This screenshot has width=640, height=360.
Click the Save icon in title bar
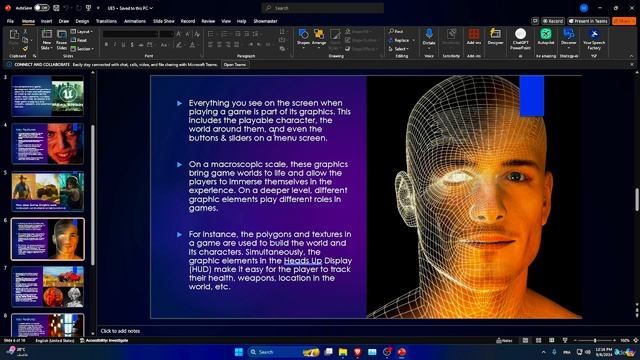tap(56, 8)
